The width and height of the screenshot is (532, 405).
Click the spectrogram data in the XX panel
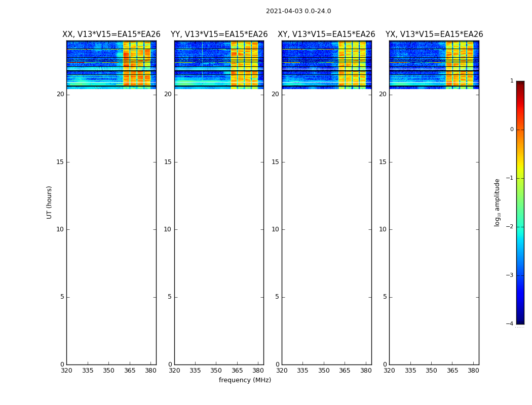(x=111, y=65)
